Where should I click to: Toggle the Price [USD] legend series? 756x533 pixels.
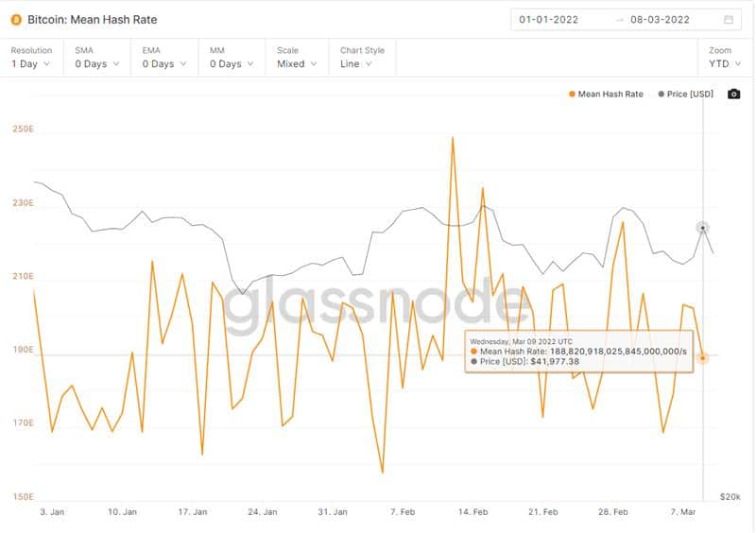(686, 95)
